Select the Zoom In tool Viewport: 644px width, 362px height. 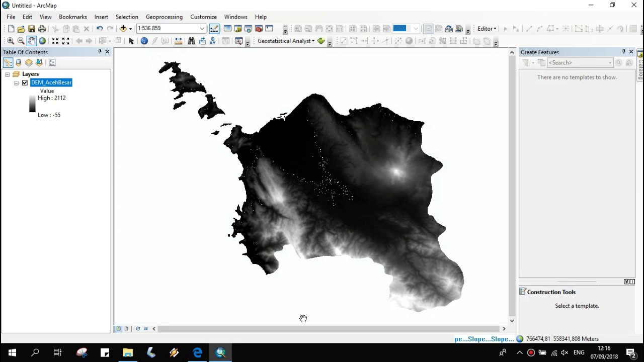tap(11, 41)
